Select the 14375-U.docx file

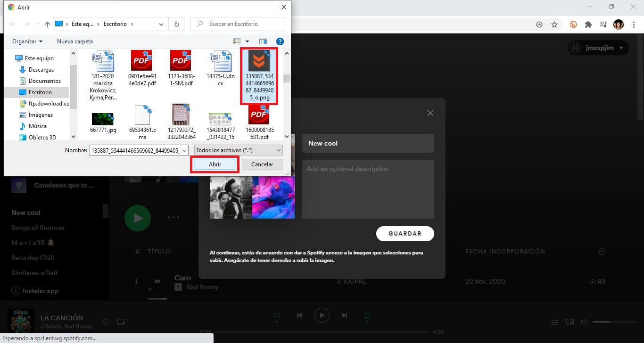[x=220, y=68]
